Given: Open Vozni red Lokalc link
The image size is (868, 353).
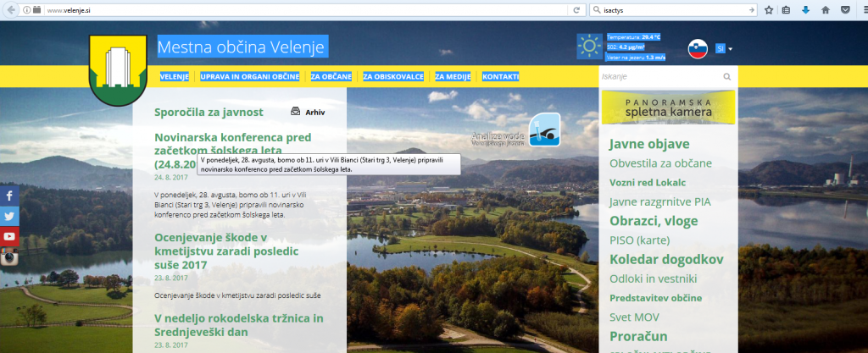Looking at the screenshot, I should coord(648,182).
